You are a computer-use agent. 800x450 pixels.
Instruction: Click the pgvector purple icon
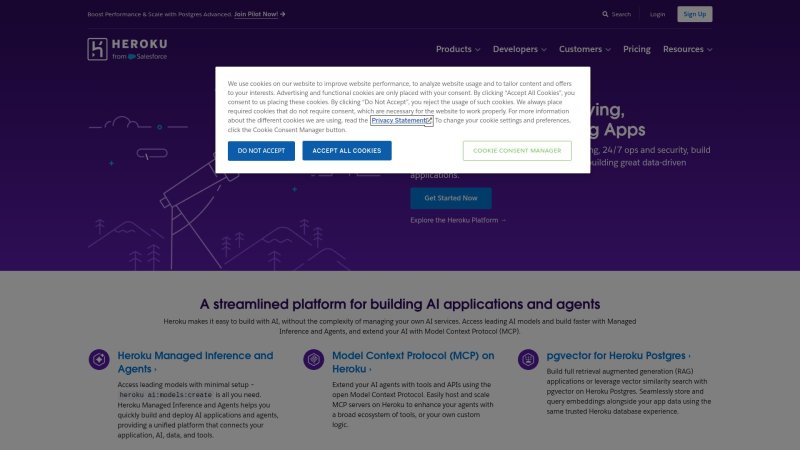click(528, 359)
